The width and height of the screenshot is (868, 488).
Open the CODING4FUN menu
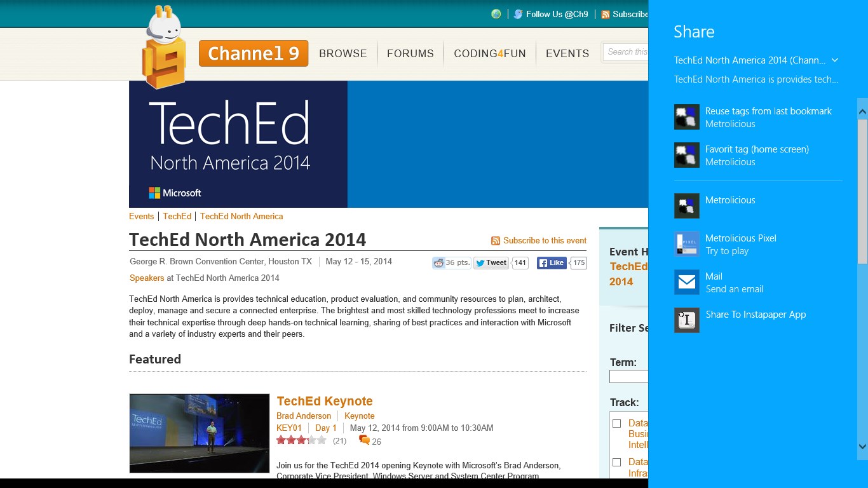click(490, 53)
